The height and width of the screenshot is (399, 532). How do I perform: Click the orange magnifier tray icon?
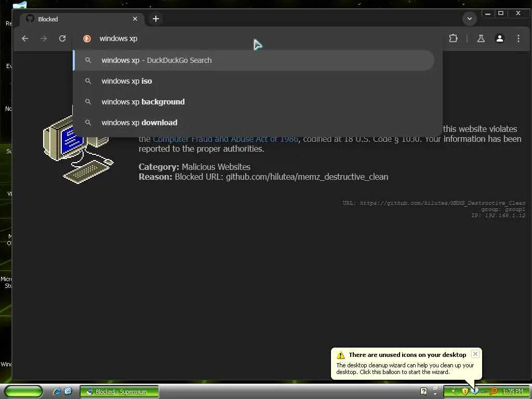(x=494, y=391)
